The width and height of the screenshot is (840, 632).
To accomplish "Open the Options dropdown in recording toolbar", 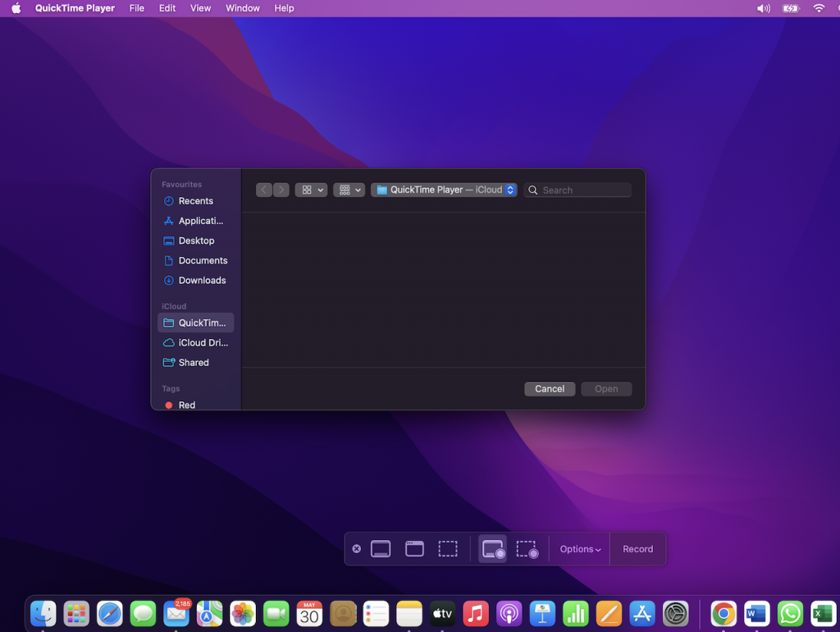I will (x=580, y=549).
